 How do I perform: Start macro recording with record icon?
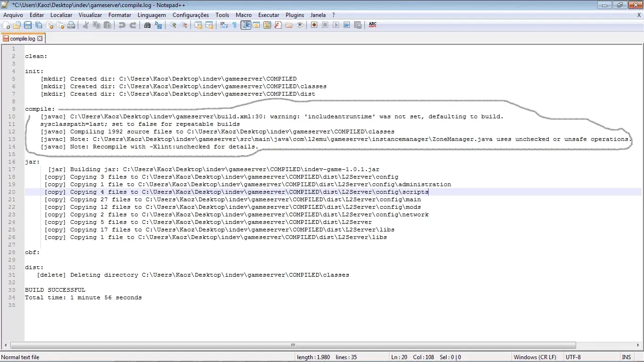tap(314, 25)
